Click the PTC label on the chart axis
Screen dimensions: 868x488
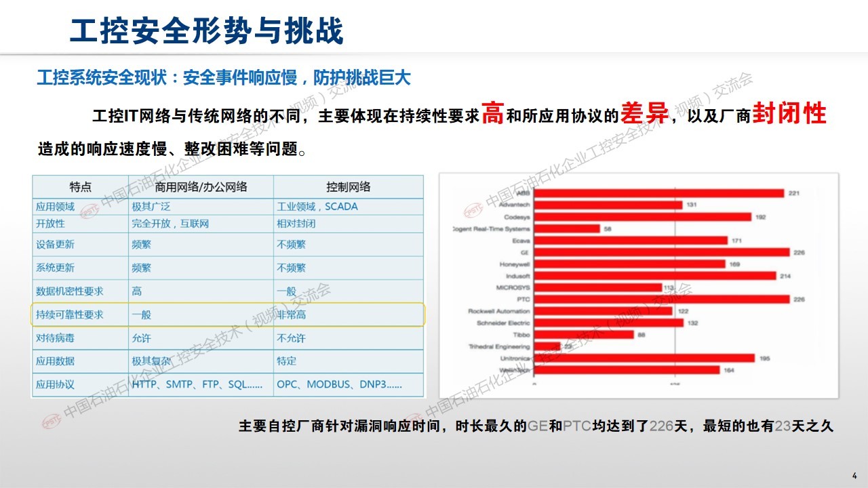[524, 299]
